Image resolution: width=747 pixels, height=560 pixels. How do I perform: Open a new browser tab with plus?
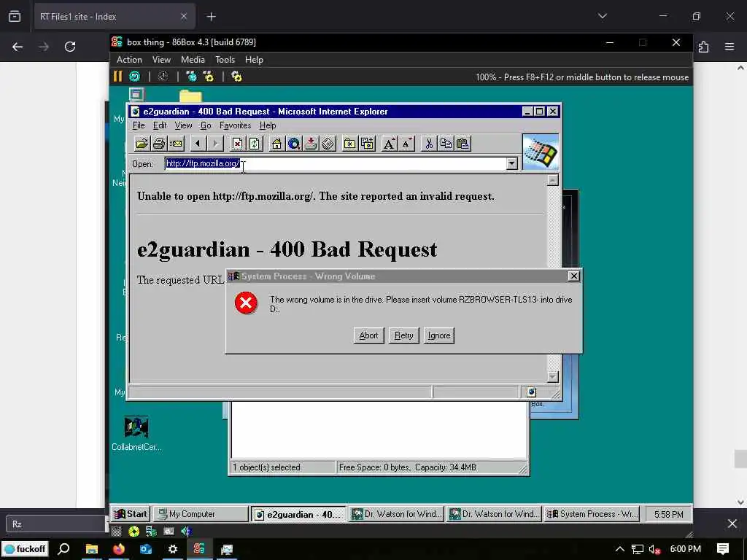pos(211,17)
